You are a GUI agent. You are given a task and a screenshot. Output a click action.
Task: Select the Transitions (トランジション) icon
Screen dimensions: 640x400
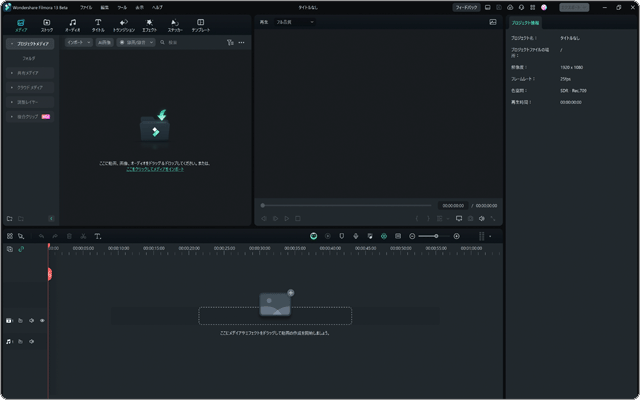124,25
